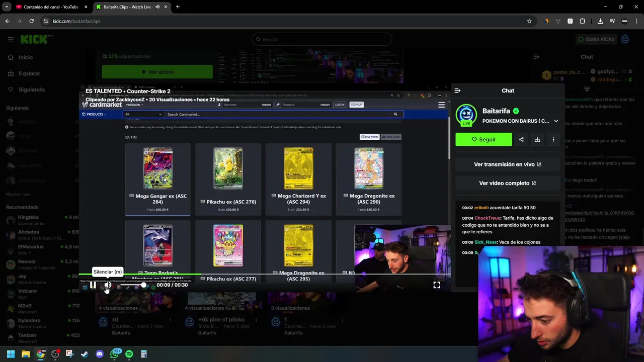Image resolution: width=644 pixels, height=362 pixels.
Task: Mute audio on Baitarifa Clips tab
Action: coord(157,7)
